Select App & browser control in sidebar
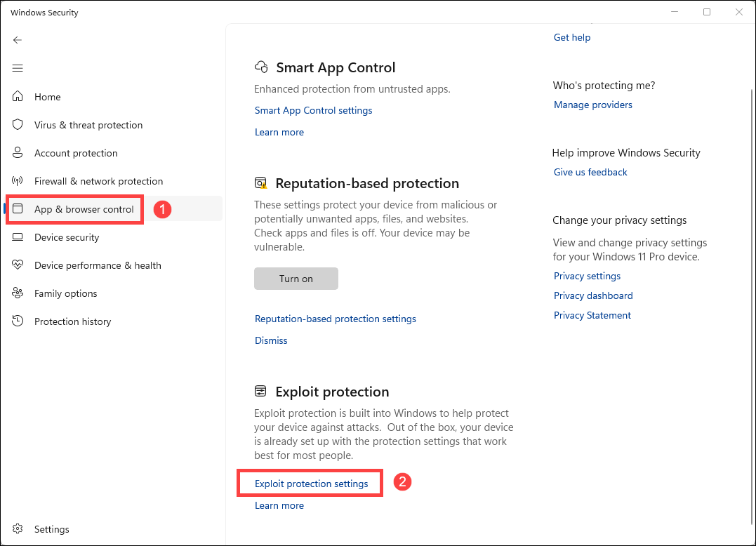 tap(84, 209)
